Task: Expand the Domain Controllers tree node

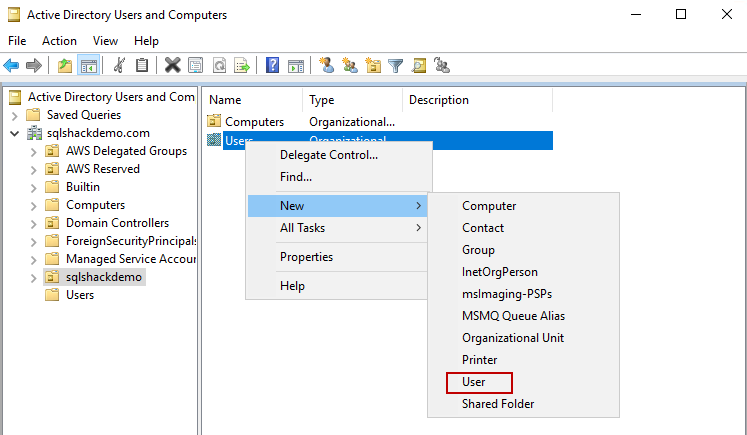Action: (33, 223)
